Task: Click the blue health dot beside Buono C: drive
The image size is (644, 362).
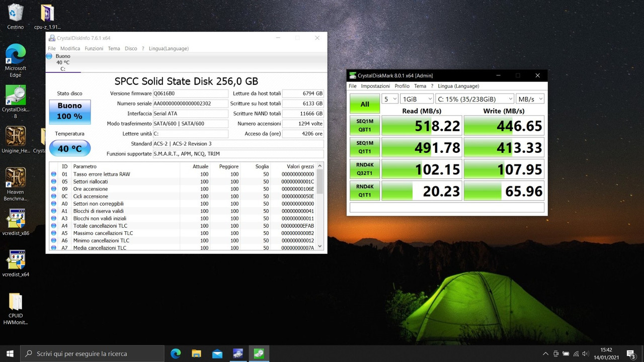Action: pyautogui.click(x=49, y=56)
